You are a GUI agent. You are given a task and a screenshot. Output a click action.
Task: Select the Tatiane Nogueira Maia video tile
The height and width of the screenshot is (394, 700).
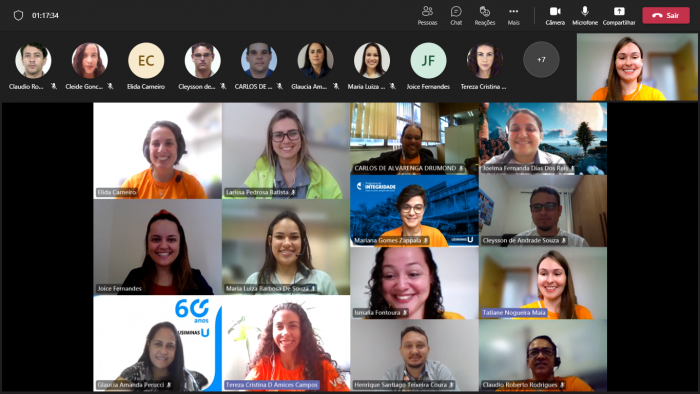coord(543,283)
